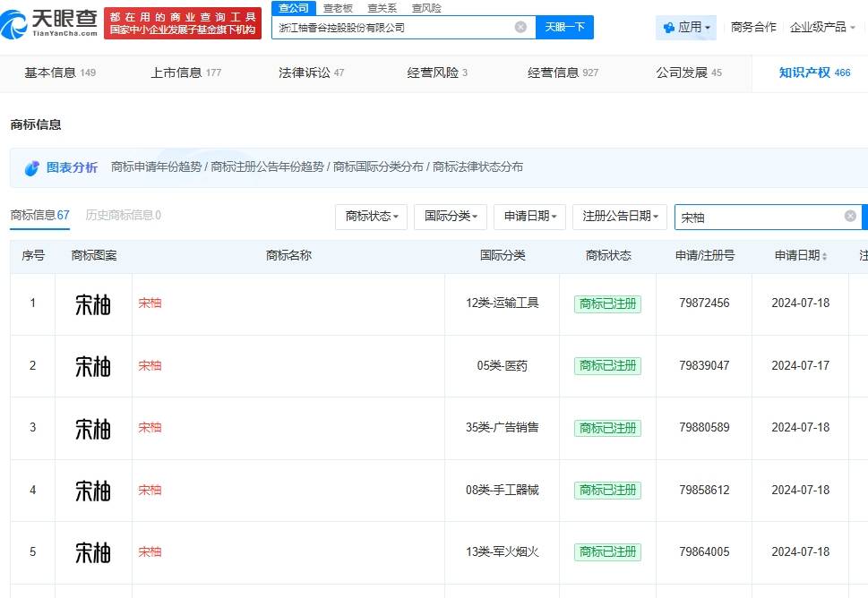Open trademark image in row 1
Screen dimensions: 868x598
point(93,303)
